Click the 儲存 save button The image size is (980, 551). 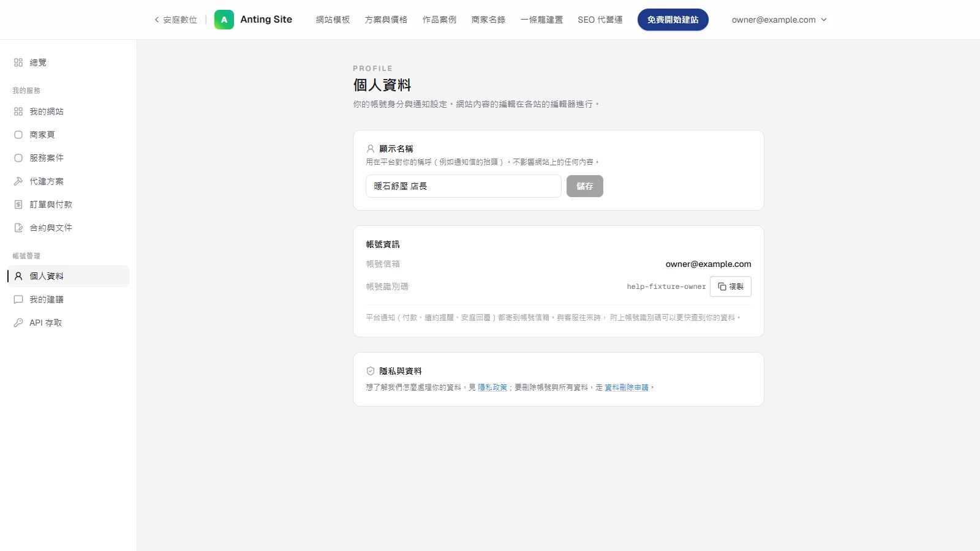click(585, 186)
